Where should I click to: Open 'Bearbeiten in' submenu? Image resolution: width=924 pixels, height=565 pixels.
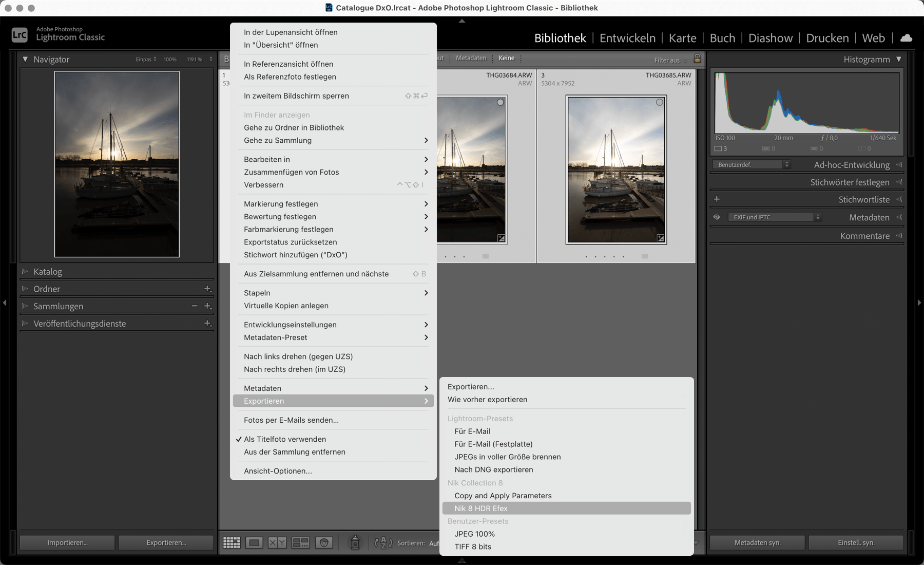point(333,159)
